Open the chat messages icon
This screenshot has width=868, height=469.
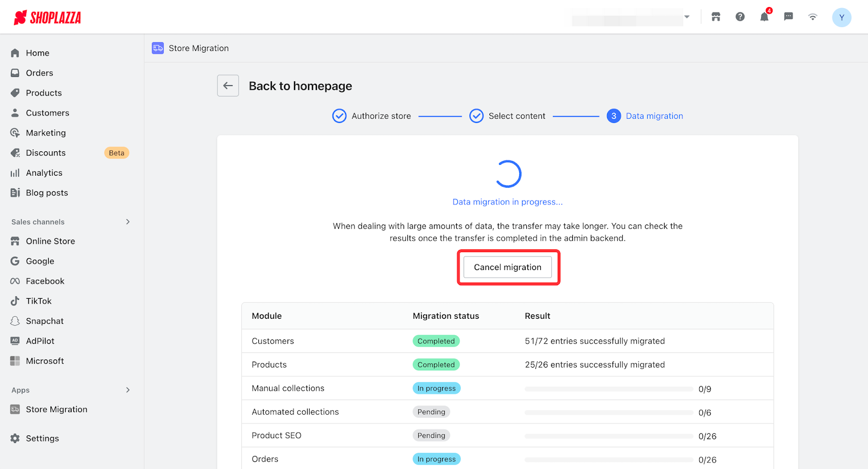788,17
